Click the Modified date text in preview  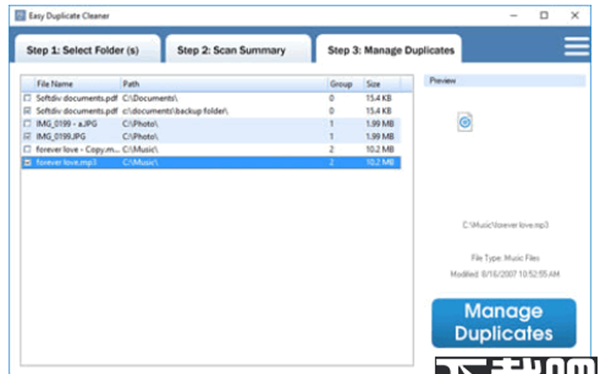[x=505, y=274]
